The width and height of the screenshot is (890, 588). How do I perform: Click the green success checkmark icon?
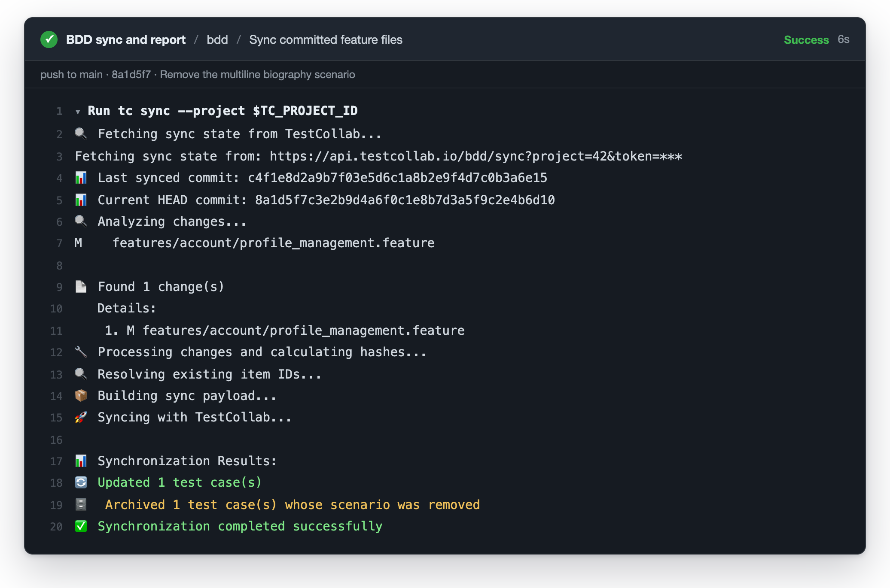click(49, 39)
